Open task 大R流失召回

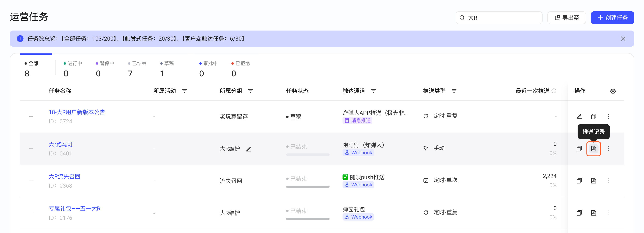click(x=64, y=177)
